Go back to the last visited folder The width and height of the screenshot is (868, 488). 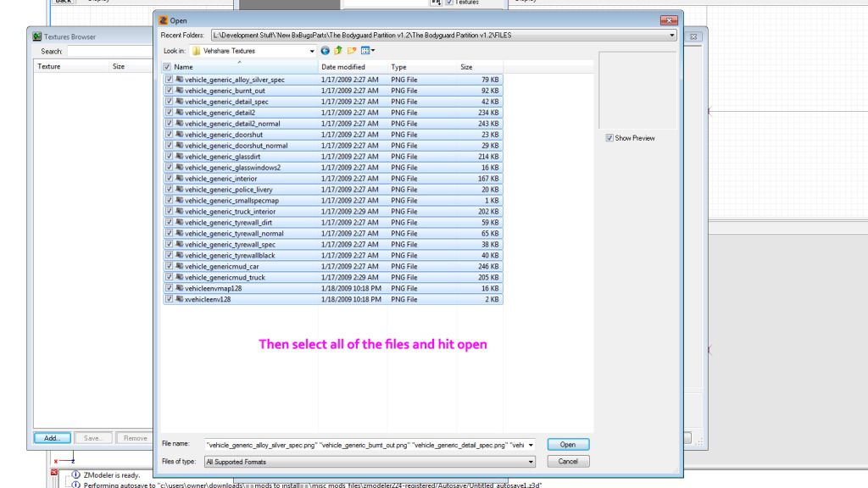pos(325,51)
